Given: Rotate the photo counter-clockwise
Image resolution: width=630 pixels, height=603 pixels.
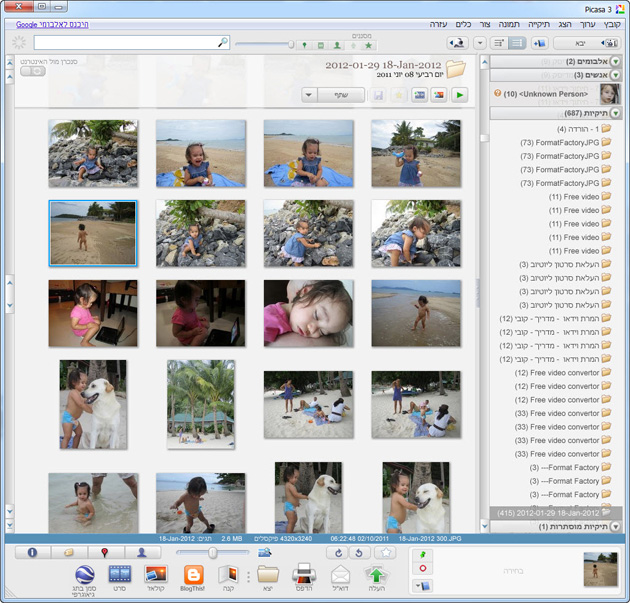Looking at the screenshot, I should point(359,553).
